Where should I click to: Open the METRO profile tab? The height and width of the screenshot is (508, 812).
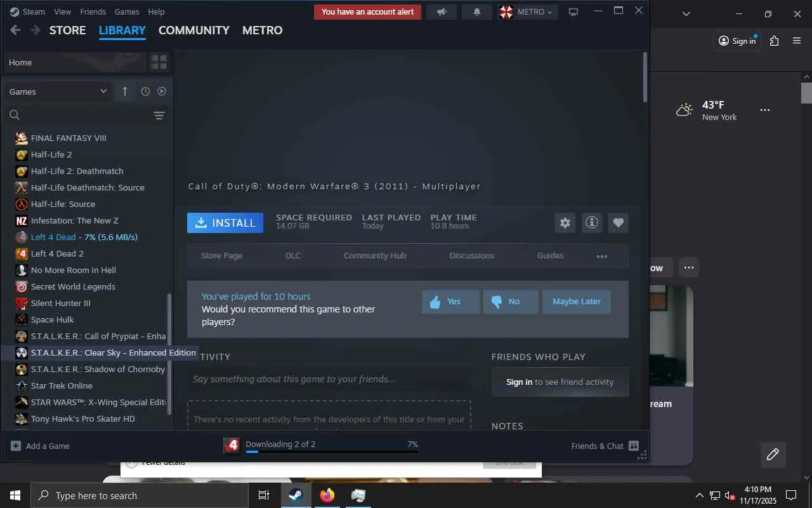point(263,30)
